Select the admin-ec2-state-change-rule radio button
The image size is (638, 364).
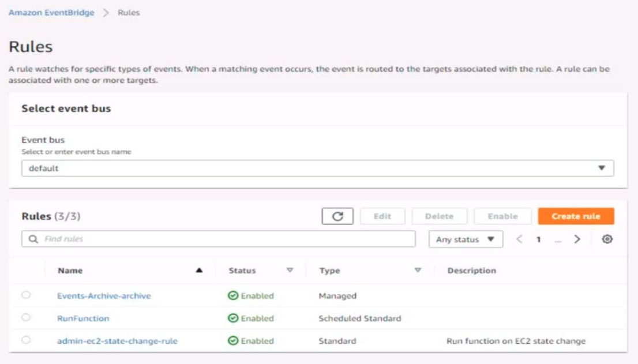(x=26, y=340)
